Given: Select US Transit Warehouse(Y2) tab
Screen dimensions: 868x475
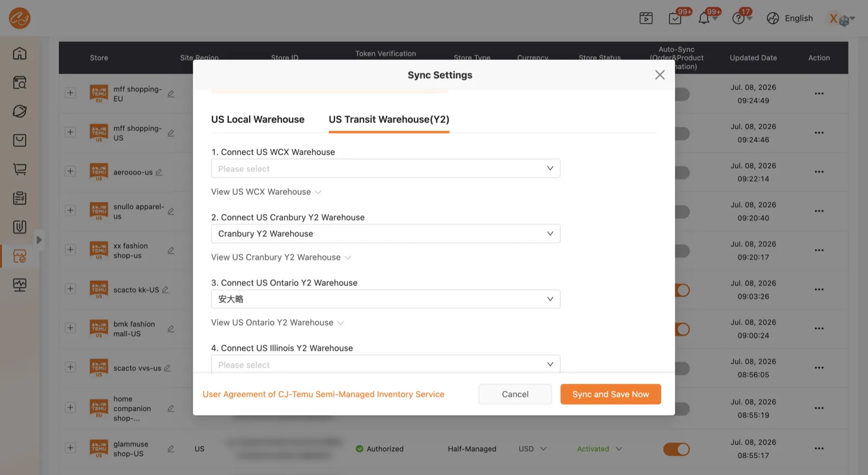Looking at the screenshot, I should point(389,119).
